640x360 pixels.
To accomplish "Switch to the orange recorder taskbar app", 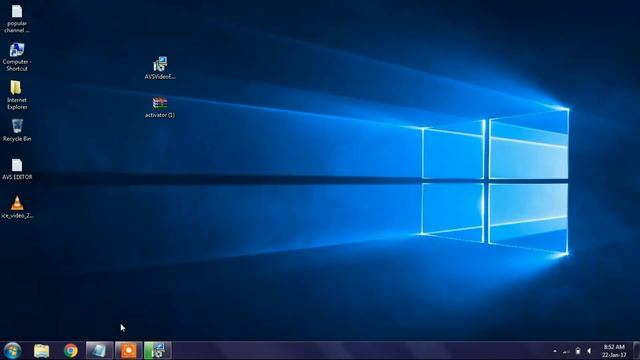I will (128, 351).
